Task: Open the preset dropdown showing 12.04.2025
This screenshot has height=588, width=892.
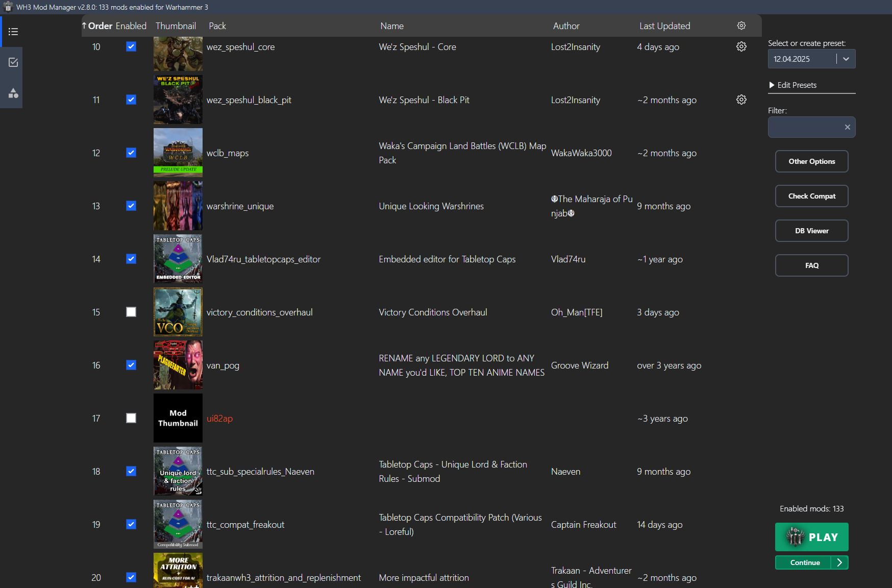Action: pyautogui.click(x=811, y=59)
